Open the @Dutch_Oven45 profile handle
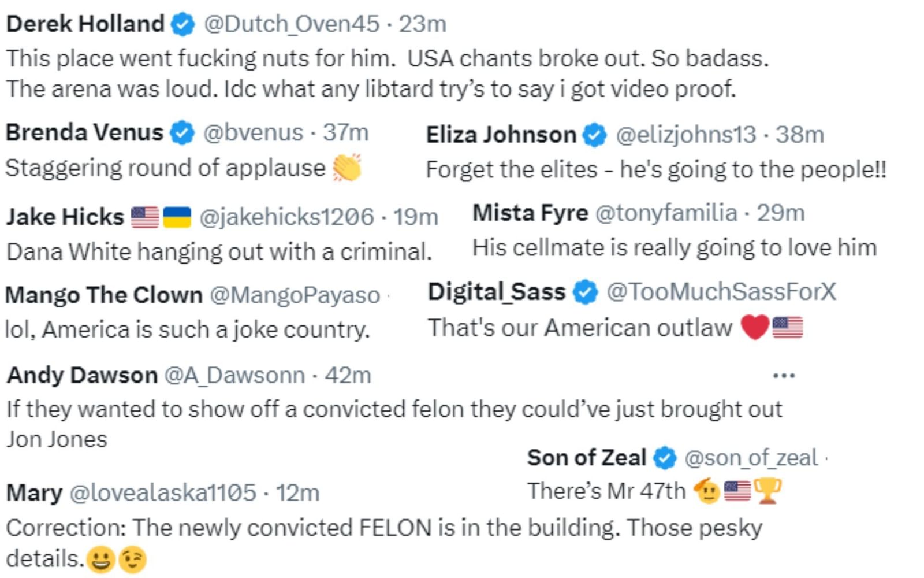 click(x=292, y=24)
